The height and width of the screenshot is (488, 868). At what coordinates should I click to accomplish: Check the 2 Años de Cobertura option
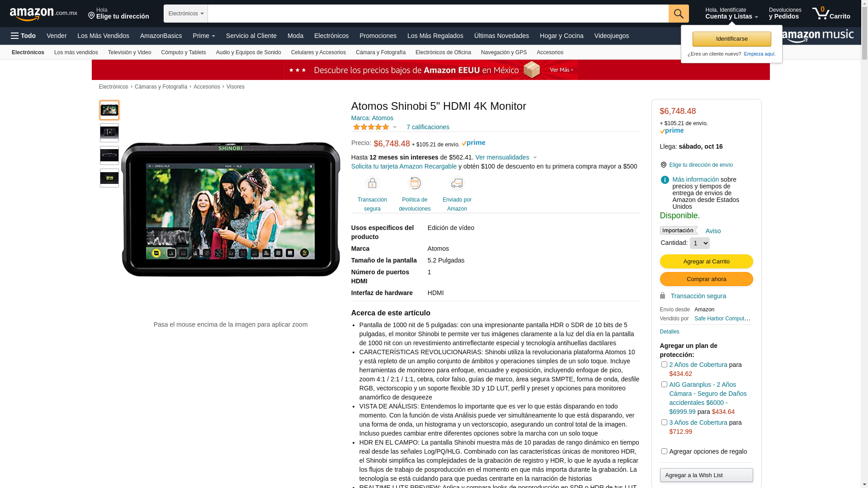click(x=664, y=364)
